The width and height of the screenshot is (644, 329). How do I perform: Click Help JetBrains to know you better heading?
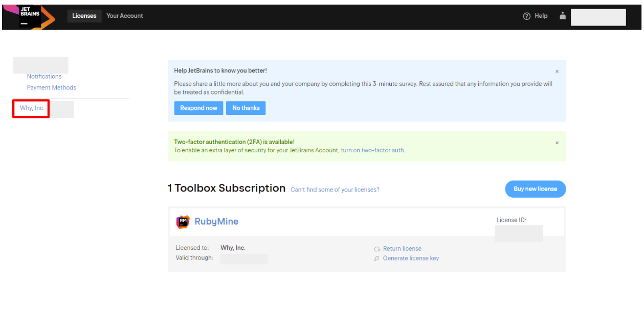[x=220, y=70]
